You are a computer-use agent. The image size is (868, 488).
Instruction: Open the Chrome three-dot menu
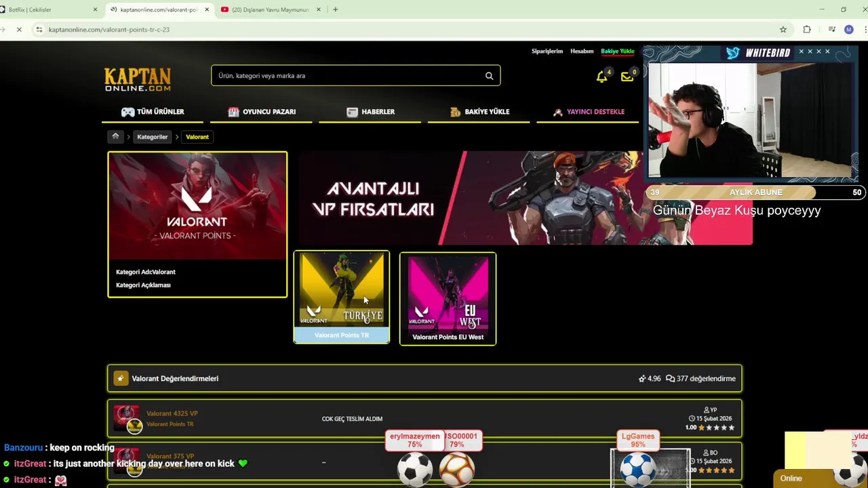tap(865, 30)
